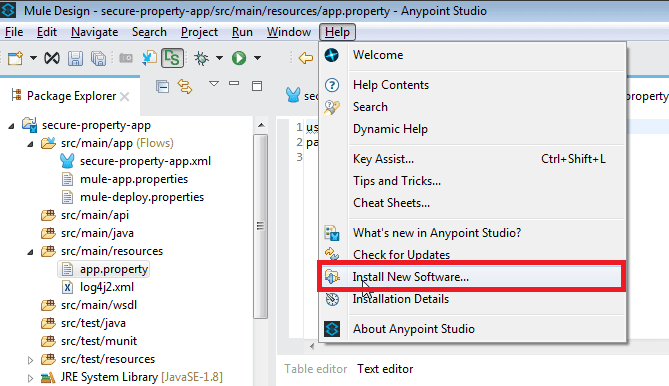The height and width of the screenshot is (386, 669).
Task: Maximize the Package Explorer panel
Action: click(257, 86)
